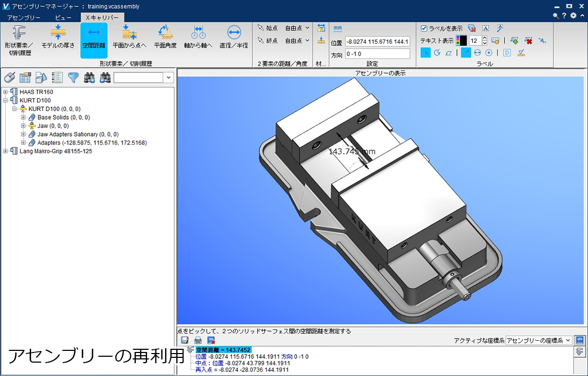
Task: Toggle the double-arrow circle label button
Action: point(477,53)
